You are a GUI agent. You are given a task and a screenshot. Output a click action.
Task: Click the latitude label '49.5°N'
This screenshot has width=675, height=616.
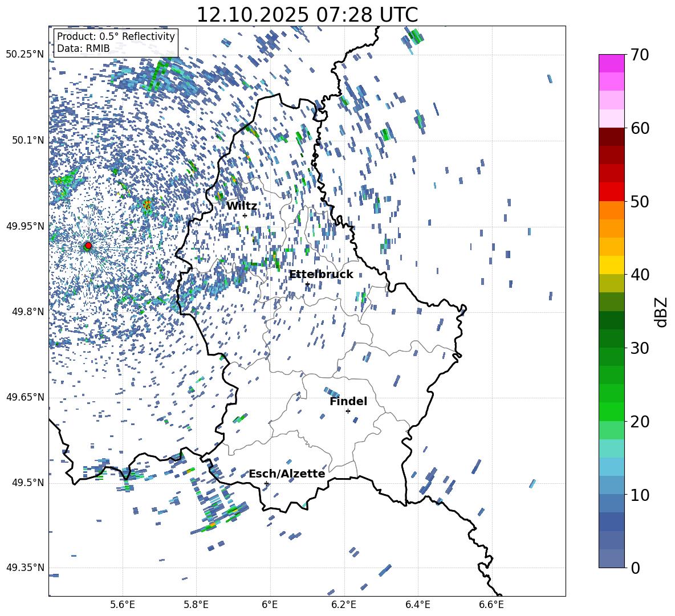point(27,483)
